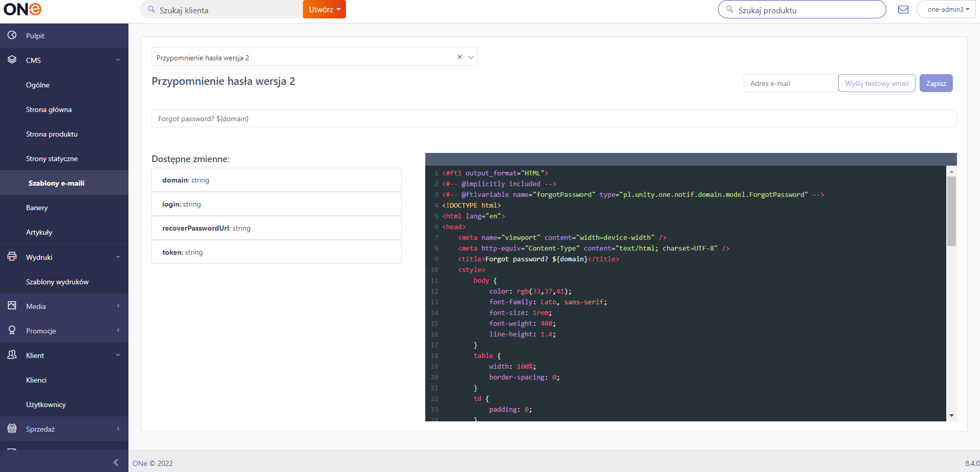Click the Sprzedaż basket icon
Viewport: 980px width, 472px height.
click(x=12, y=429)
